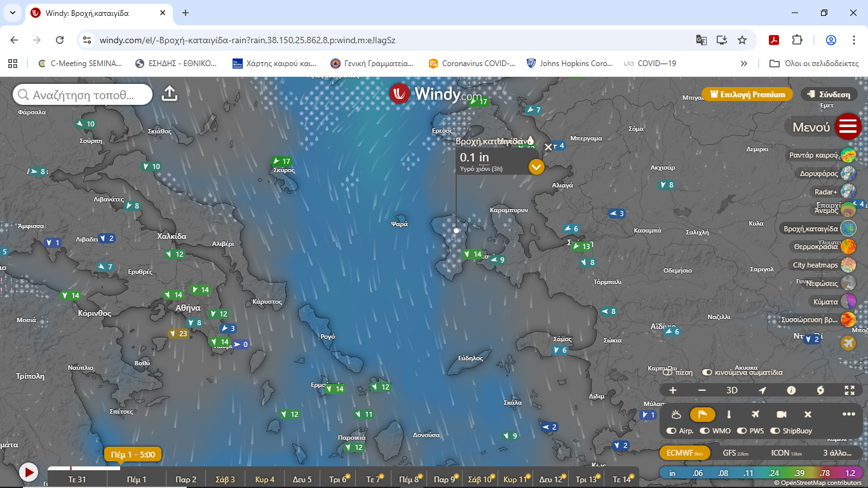
Task: Toggle the PWS stations switch
Action: (742, 431)
